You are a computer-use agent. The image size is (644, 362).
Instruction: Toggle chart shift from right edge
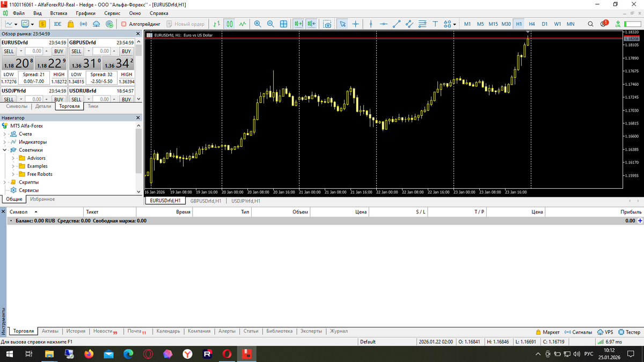tap(312, 24)
